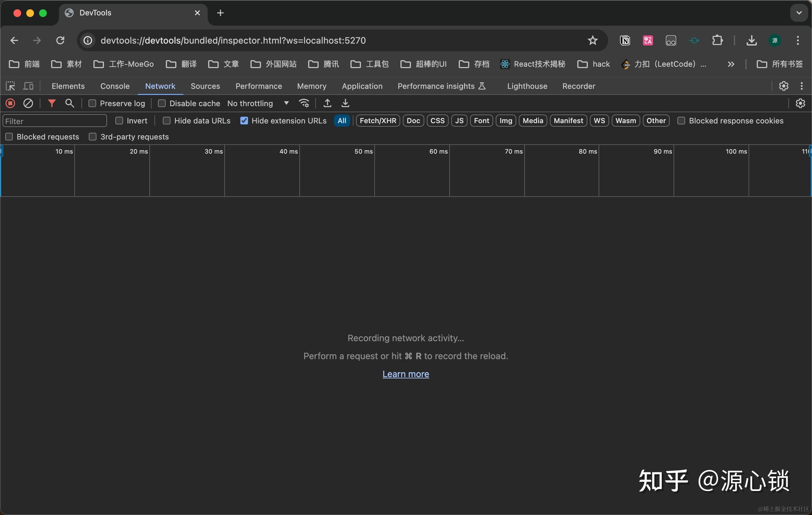Screen dimensions: 812x515
Task: Clear the network log
Action: pyautogui.click(x=28, y=103)
